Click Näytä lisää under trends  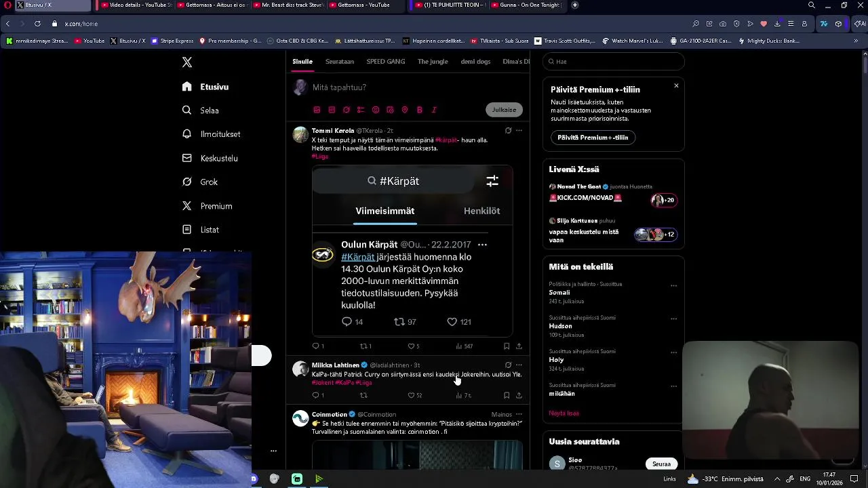(x=564, y=413)
